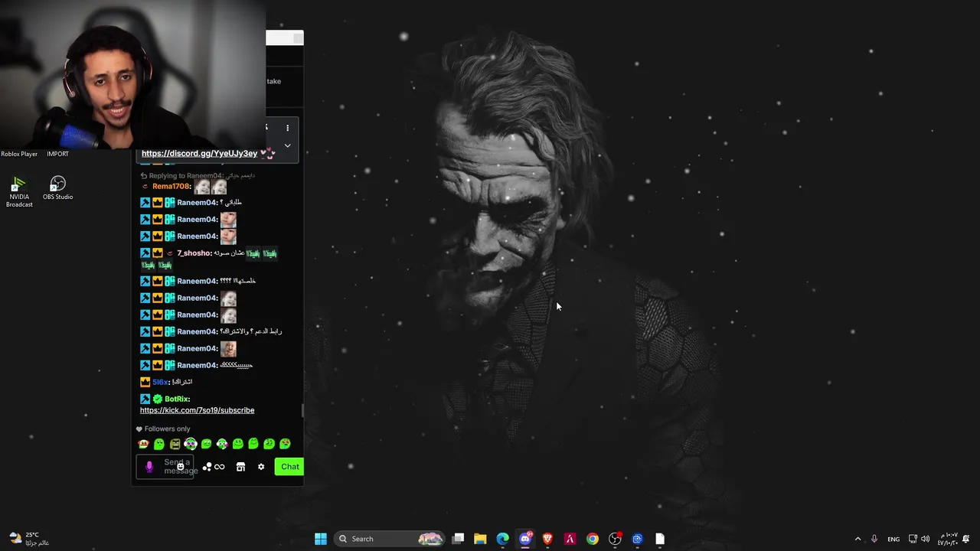Open network status in system tray

point(913,539)
